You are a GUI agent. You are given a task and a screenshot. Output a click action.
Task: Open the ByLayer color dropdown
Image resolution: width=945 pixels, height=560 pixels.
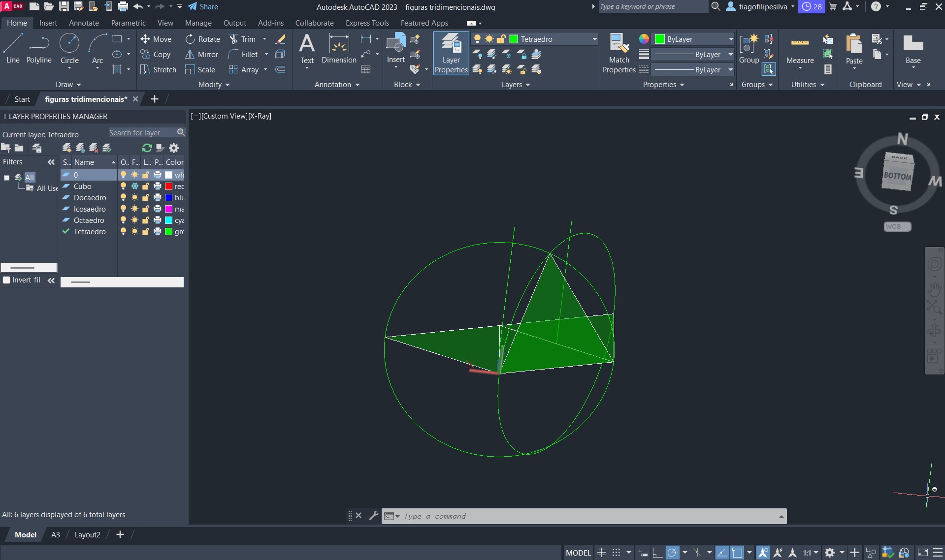[x=730, y=39]
